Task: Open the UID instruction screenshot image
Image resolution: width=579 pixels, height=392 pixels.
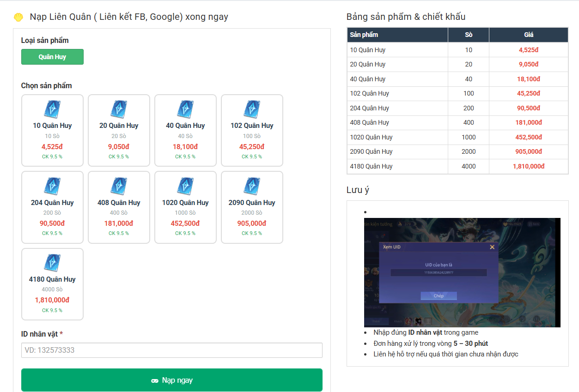Action: click(x=462, y=272)
